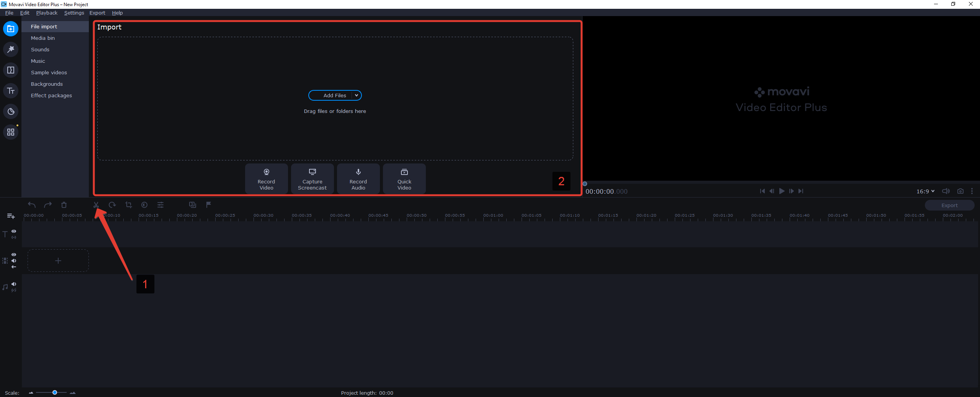Click the Undo arrow in timeline toolbar
This screenshot has width=980, height=397.
[32, 205]
